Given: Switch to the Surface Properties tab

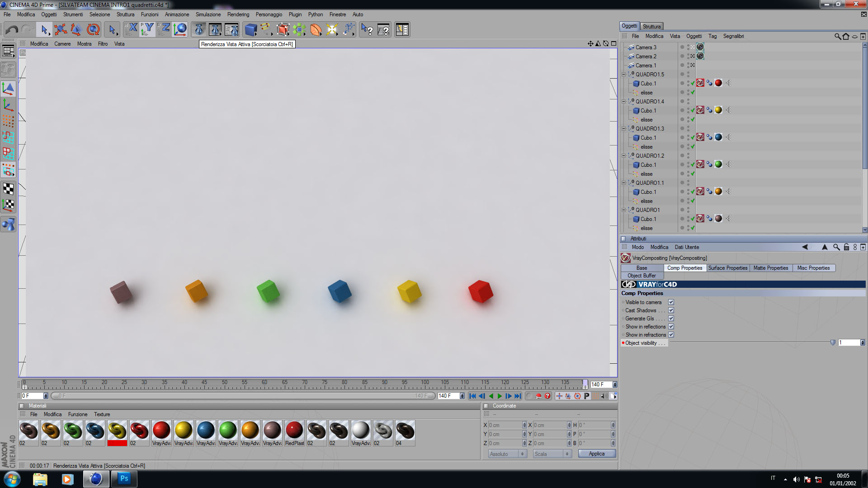Looking at the screenshot, I should pyautogui.click(x=727, y=268).
